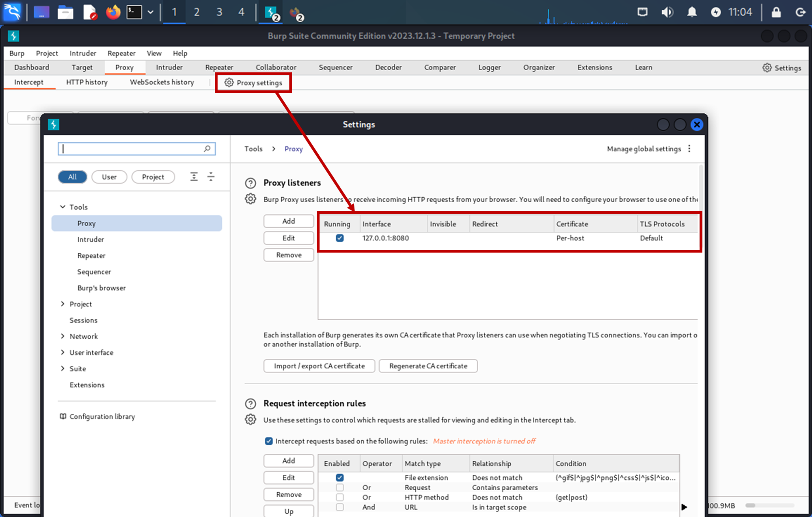Click Edit for Proxy listeners
This screenshot has height=517, width=812.
pyautogui.click(x=289, y=238)
